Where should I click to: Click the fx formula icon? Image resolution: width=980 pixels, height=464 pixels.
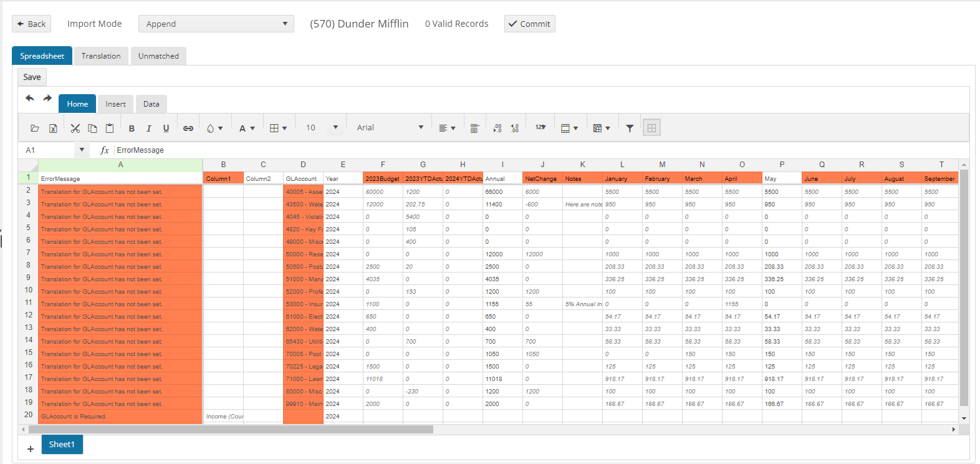(105, 150)
